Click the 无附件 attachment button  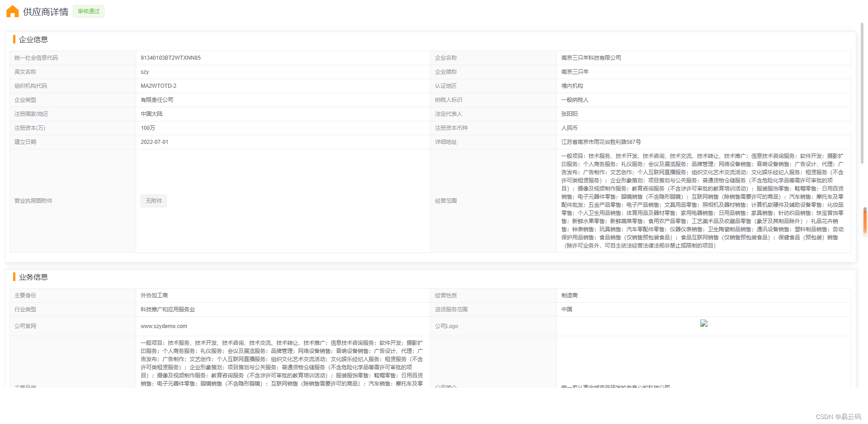[153, 200]
